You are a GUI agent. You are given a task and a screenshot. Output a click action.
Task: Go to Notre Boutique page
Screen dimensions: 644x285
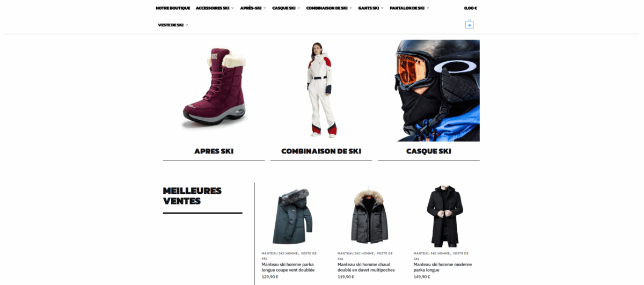[173, 8]
